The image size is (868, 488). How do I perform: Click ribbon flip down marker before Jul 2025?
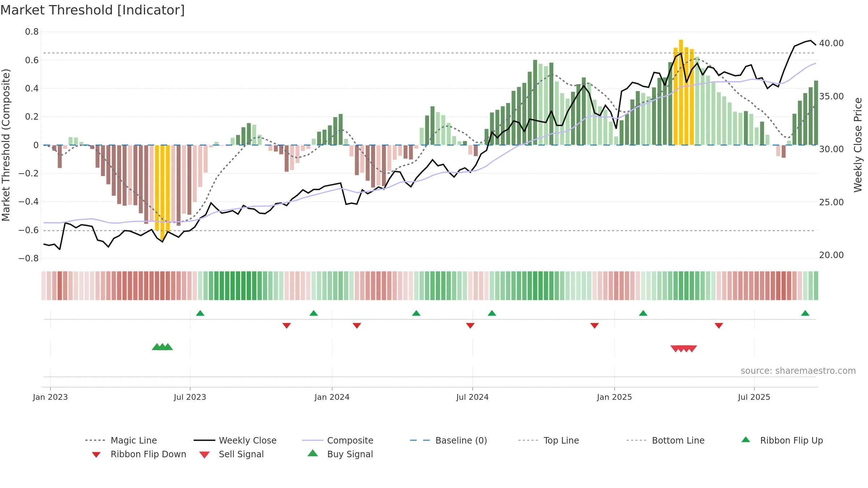719,326
